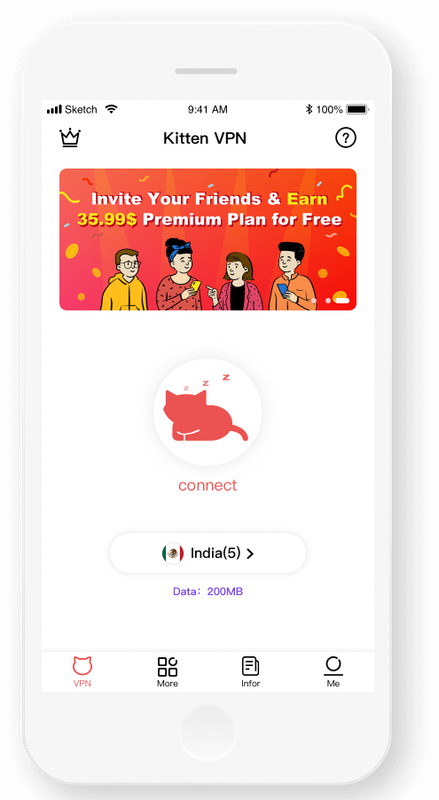
Task: Open the Invite Your Friends banner
Action: click(x=208, y=239)
